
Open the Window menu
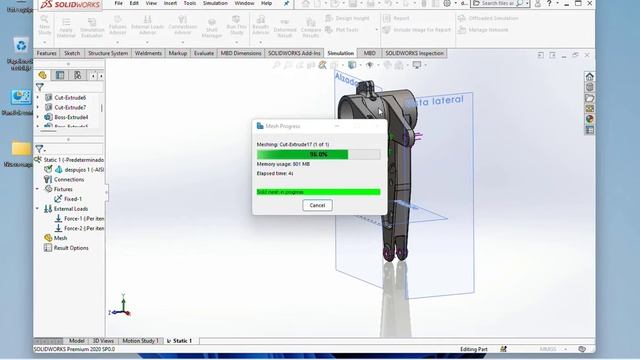pyautogui.click(x=244, y=3)
